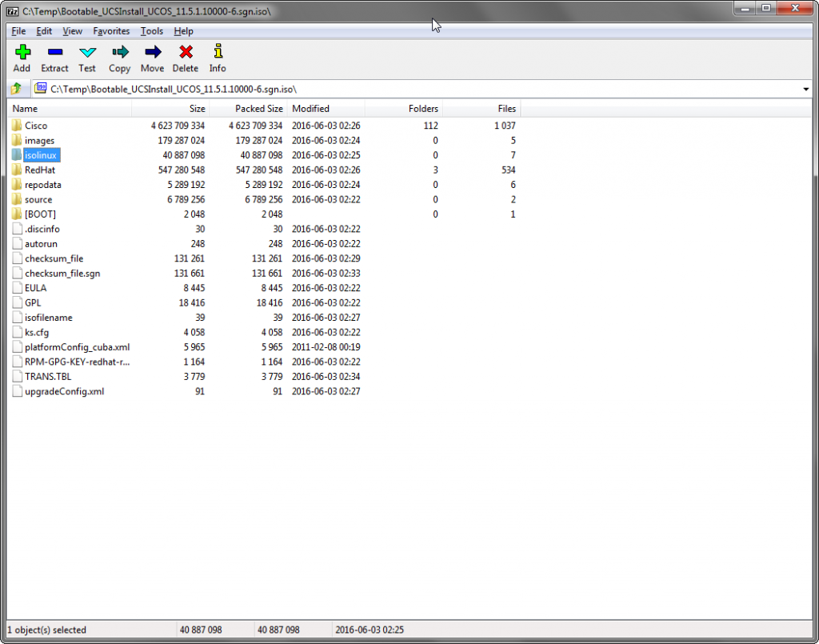819x644 pixels.
Task: Open the File menu
Action: (x=19, y=31)
